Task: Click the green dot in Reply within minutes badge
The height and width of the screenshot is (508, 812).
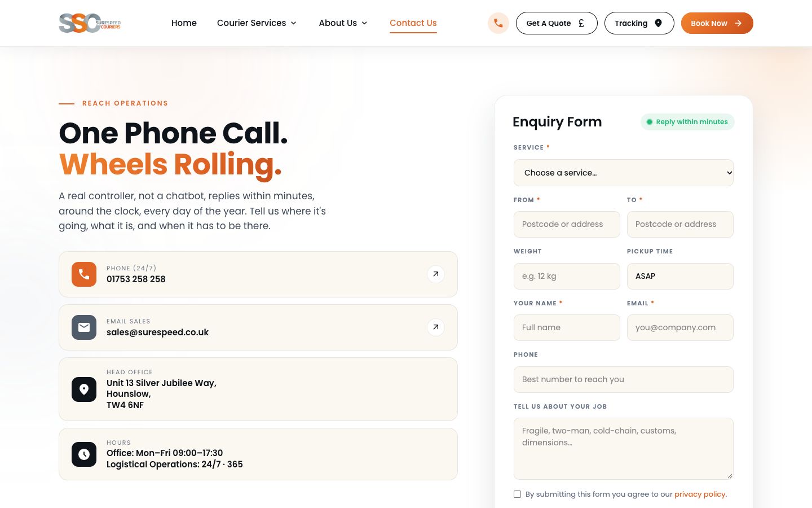Action: click(x=650, y=122)
